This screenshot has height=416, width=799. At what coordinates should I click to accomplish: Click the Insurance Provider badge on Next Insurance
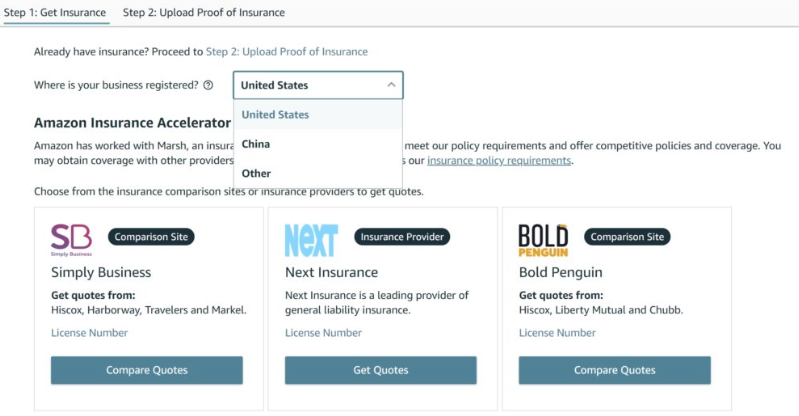pos(402,237)
